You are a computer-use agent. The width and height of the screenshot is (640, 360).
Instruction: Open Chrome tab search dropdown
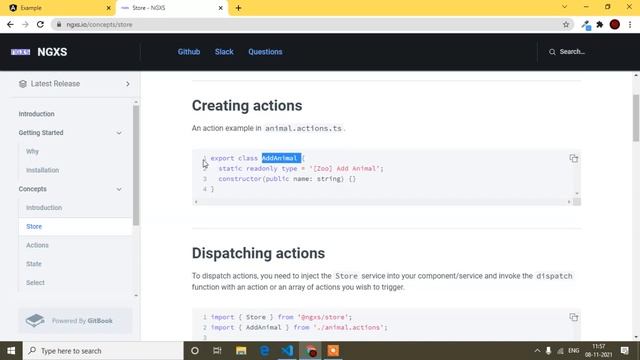click(x=564, y=7)
